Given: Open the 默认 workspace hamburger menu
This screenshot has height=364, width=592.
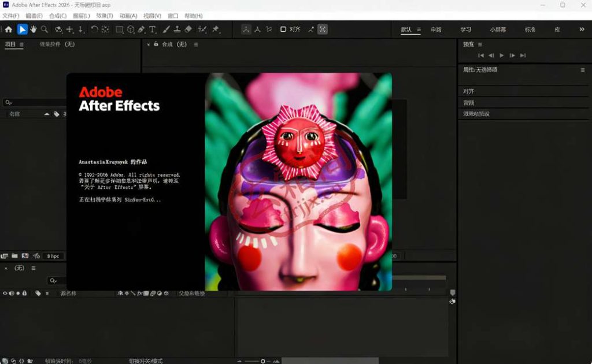Looking at the screenshot, I should 419,29.
